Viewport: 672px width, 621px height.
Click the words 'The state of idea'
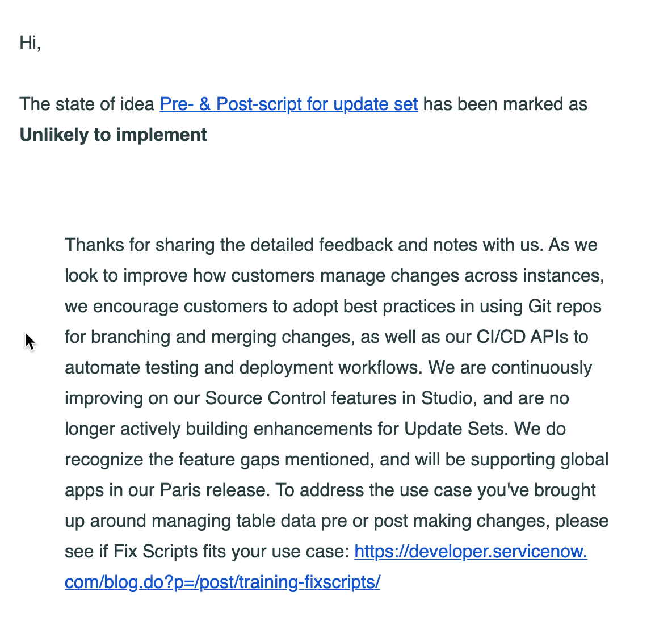pyautogui.click(x=87, y=104)
